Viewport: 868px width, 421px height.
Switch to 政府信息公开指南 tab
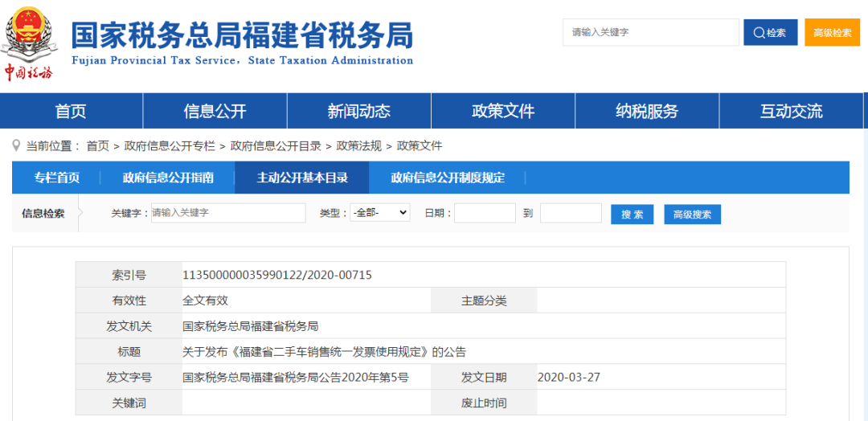[x=168, y=178]
